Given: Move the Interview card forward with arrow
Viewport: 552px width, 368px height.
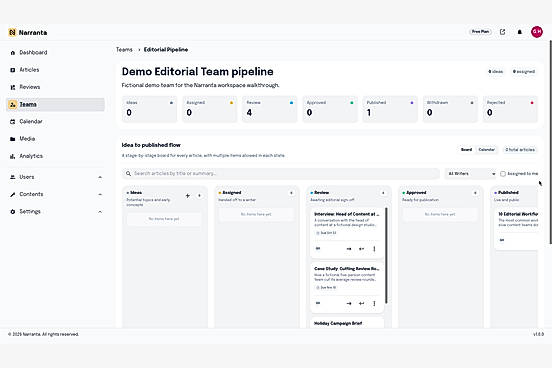Looking at the screenshot, I should pyautogui.click(x=349, y=249).
